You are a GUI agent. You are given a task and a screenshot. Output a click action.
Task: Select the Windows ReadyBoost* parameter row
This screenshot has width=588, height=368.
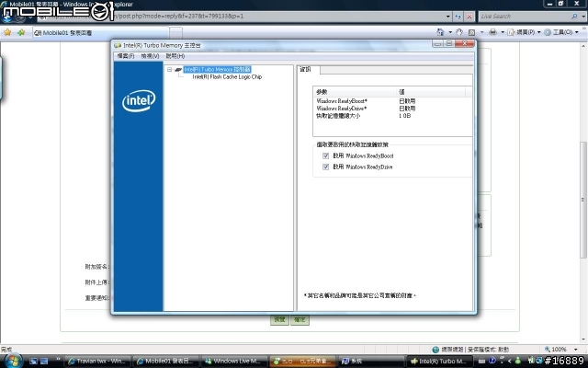pyautogui.click(x=392, y=101)
